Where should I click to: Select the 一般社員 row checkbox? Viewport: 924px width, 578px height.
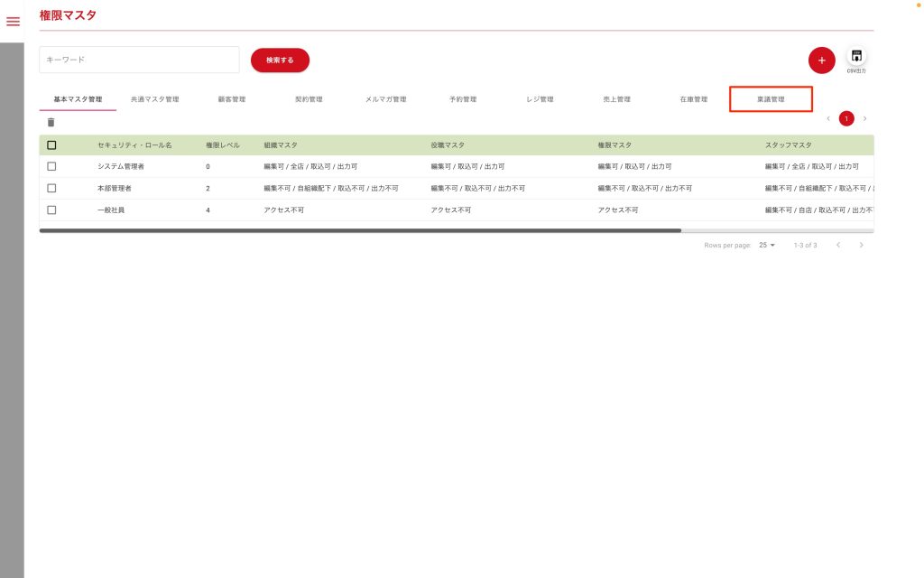pos(51,210)
